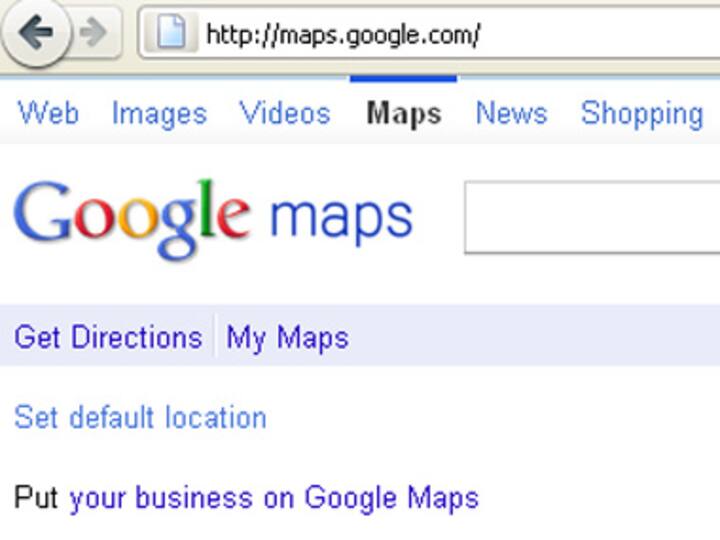This screenshot has width=720, height=540.
Task: Switch to the Shopping tab
Action: (642, 113)
